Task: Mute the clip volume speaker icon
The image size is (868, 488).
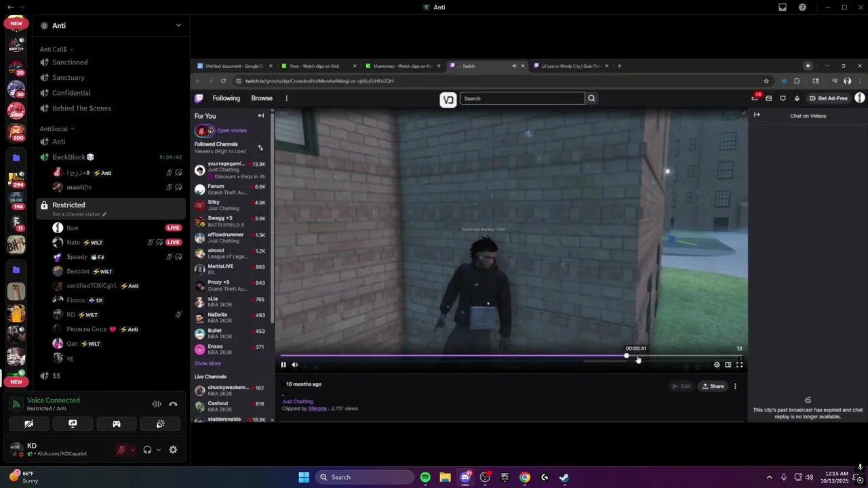Action: click(x=295, y=365)
